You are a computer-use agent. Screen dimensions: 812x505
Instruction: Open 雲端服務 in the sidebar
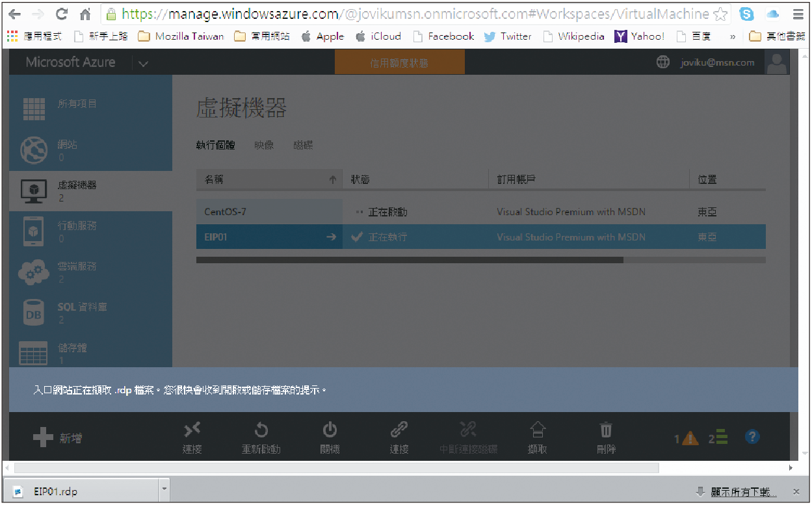click(x=91, y=272)
